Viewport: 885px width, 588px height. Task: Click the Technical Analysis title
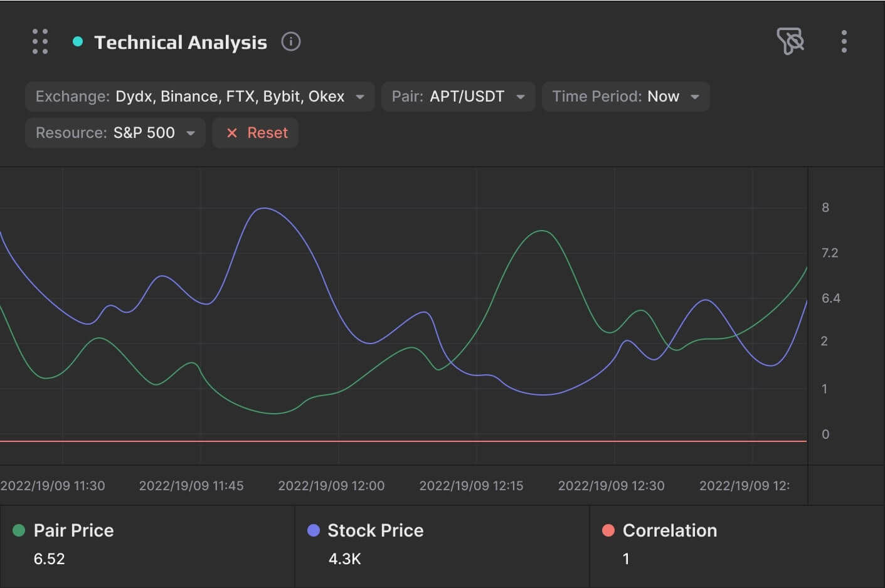point(180,42)
